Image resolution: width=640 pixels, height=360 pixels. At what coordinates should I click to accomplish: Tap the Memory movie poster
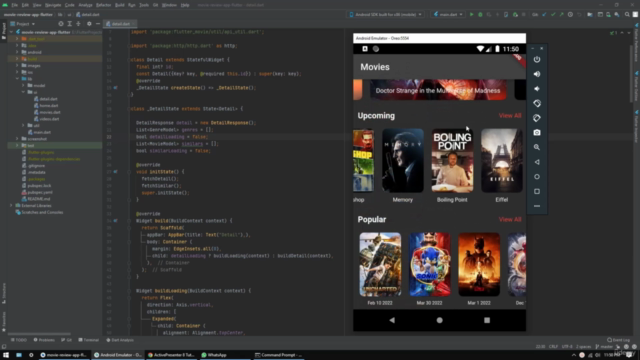pyautogui.click(x=402, y=160)
